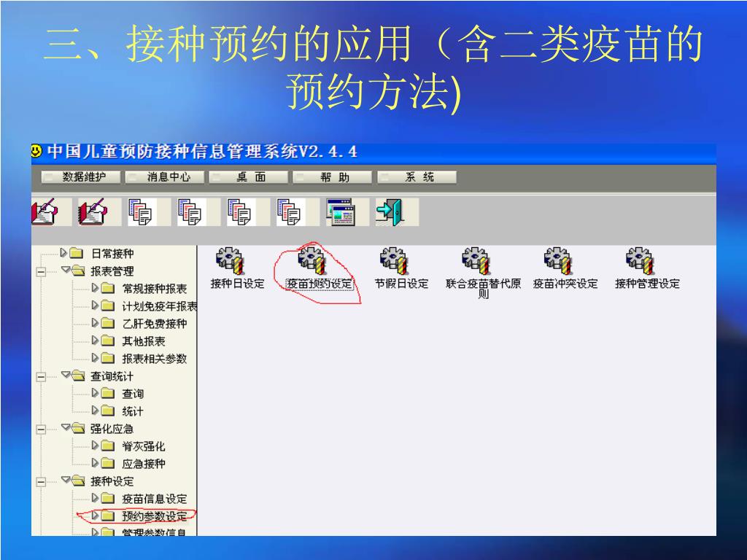
Task: Expand the 计划免疫年报表 node triangle
Action: (96, 306)
